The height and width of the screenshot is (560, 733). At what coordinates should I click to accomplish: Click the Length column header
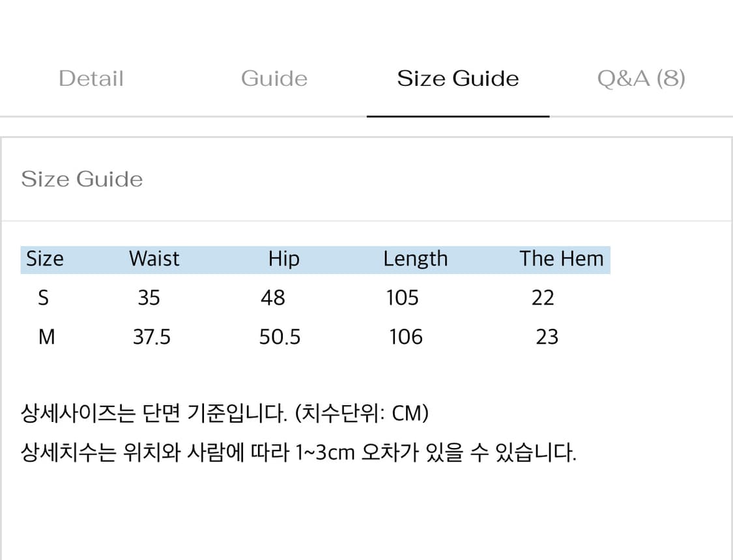coord(416,259)
